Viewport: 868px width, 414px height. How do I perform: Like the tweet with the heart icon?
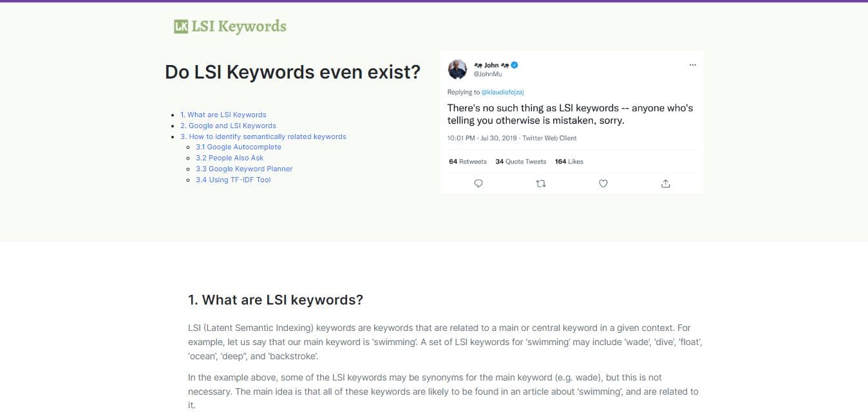tap(603, 183)
